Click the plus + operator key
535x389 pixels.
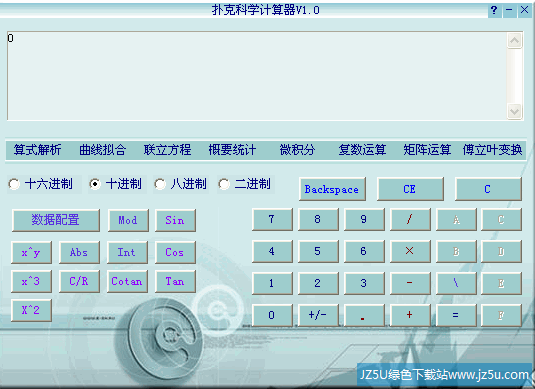click(x=410, y=315)
